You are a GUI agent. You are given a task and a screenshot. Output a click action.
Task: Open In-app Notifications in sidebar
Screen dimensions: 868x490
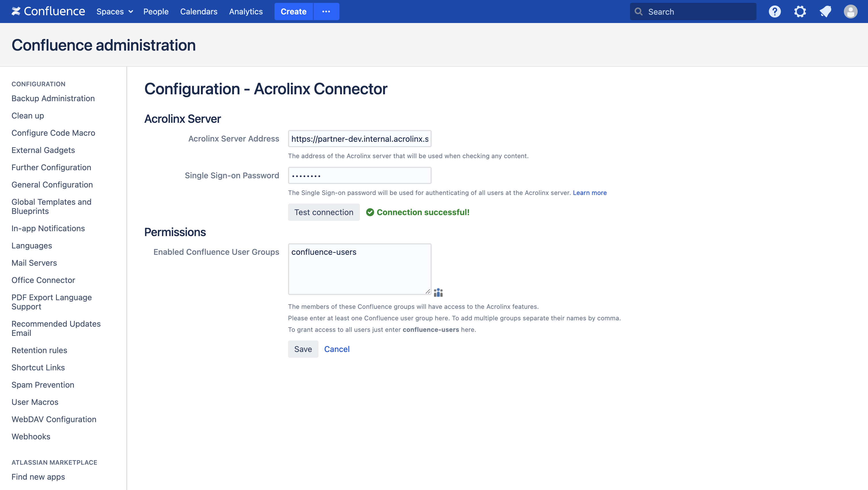click(x=48, y=228)
